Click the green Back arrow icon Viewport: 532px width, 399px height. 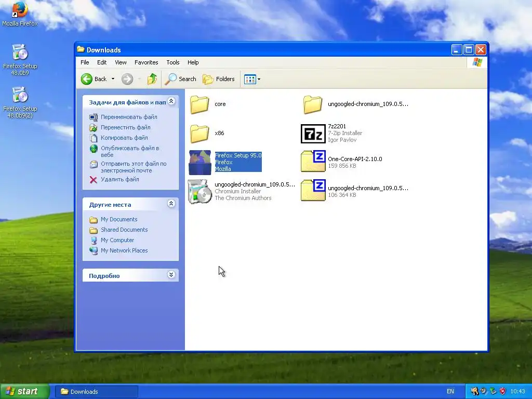[x=87, y=79]
